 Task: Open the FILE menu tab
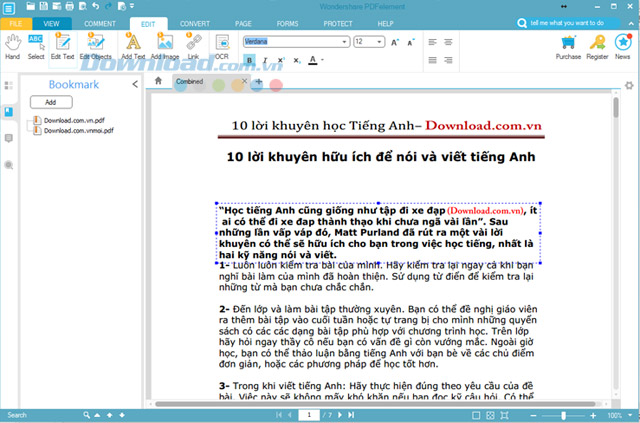coord(16,24)
